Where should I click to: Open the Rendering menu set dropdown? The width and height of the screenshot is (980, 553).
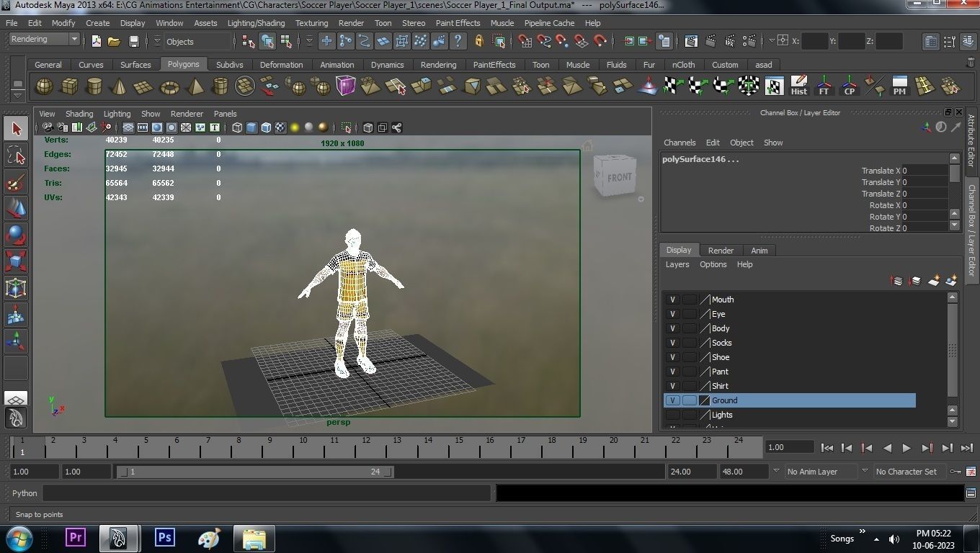tap(44, 40)
